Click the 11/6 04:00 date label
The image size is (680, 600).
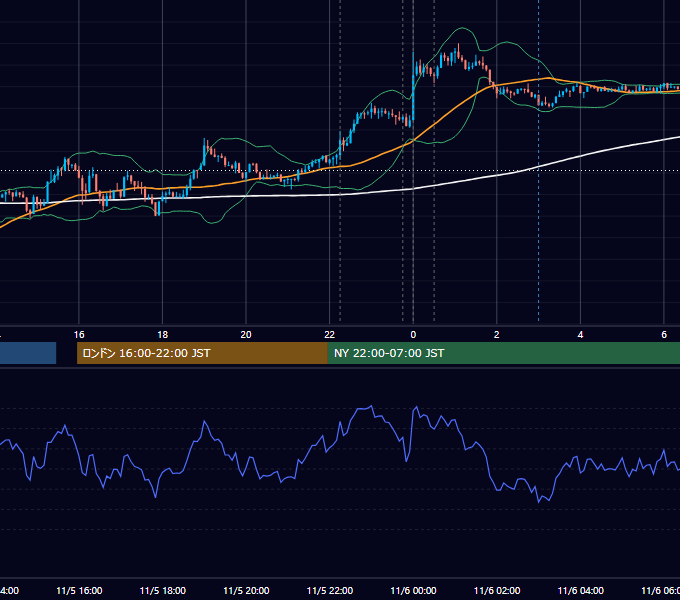pos(581,590)
